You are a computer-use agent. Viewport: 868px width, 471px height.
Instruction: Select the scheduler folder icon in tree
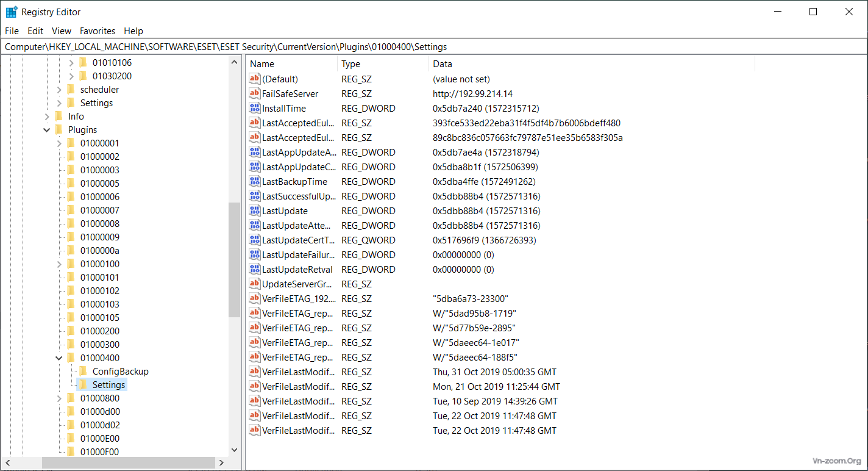pos(71,90)
